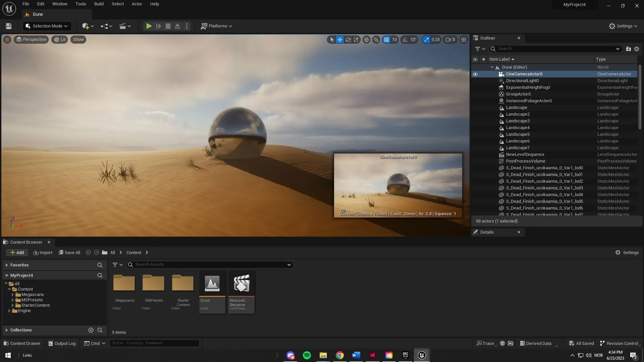Open the cinematics clapperboard menu
Viewport: 644px width, 362px height.
click(125, 26)
